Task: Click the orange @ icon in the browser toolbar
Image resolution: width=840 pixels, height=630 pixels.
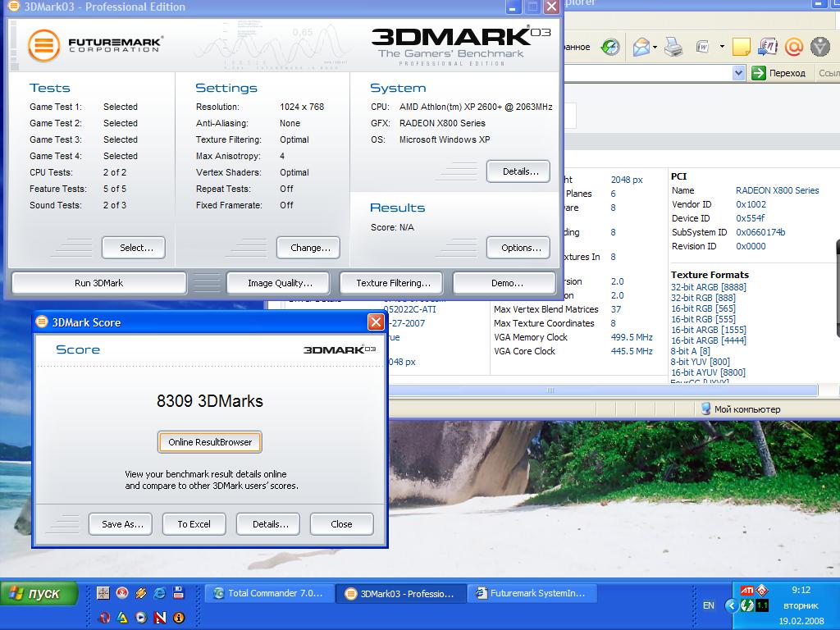Action: click(794, 47)
